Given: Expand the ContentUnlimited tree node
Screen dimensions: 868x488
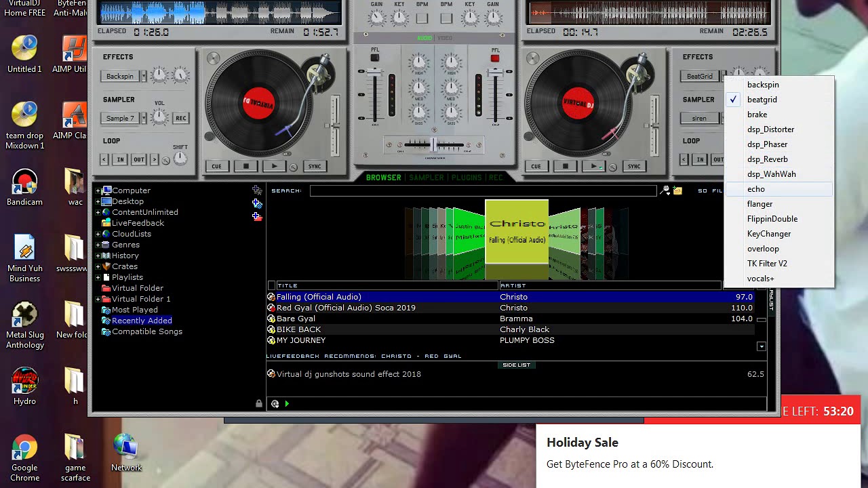Looking at the screenshot, I should coord(98,212).
